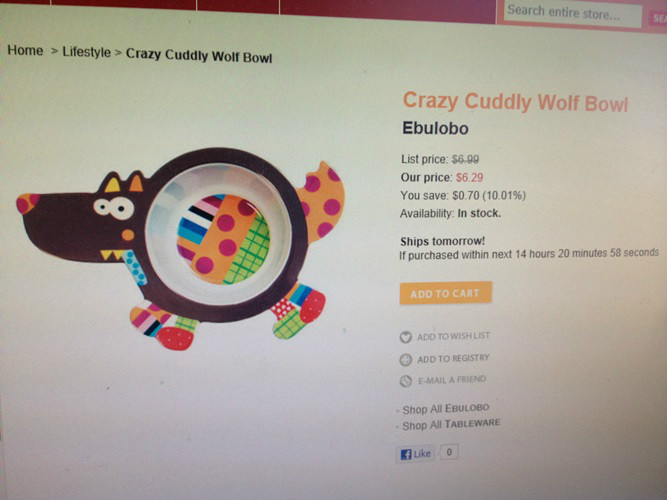
Task: Click the Facebook like count box
Action: click(449, 451)
